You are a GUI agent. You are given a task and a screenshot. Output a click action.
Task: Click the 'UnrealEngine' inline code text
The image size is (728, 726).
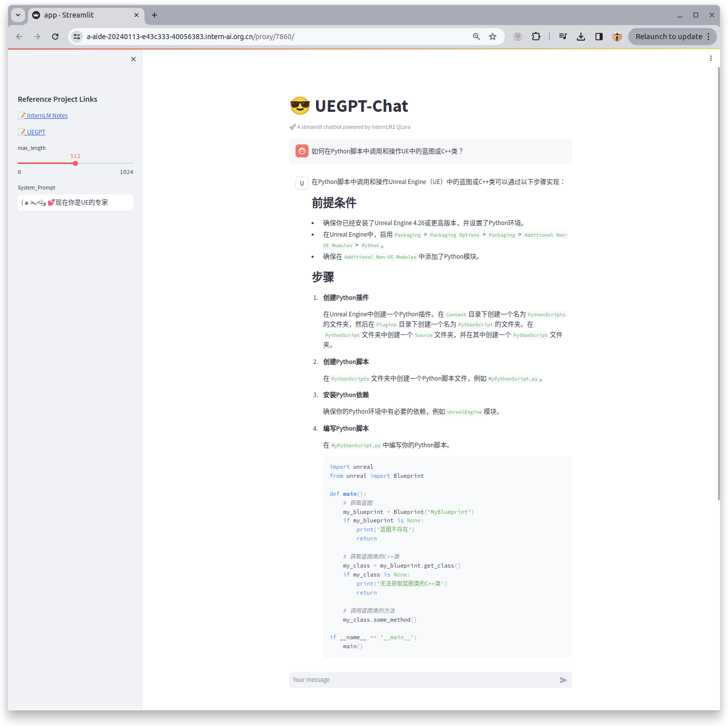[464, 412]
